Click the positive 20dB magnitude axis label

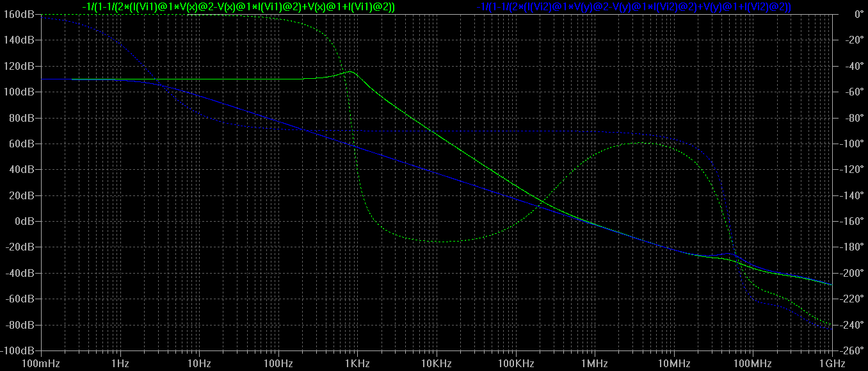coord(22,195)
